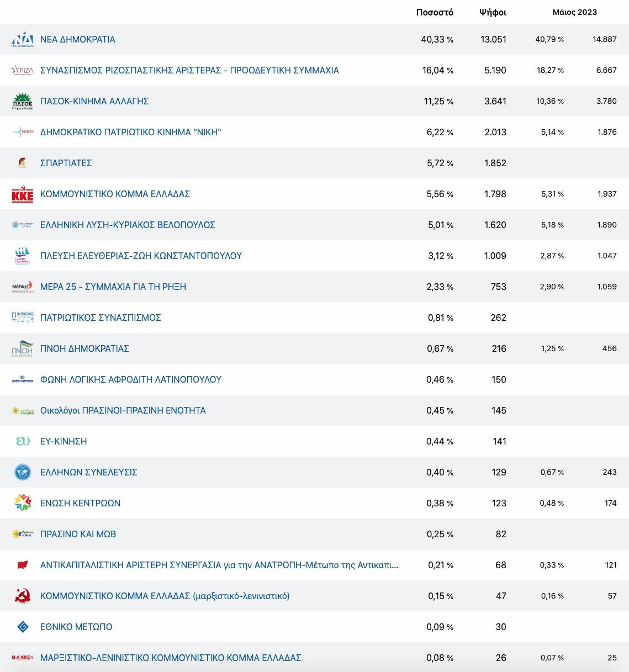The width and height of the screenshot is (629, 672).
Task: Click the 243 May 2023 votes value
Action: point(610,472)
